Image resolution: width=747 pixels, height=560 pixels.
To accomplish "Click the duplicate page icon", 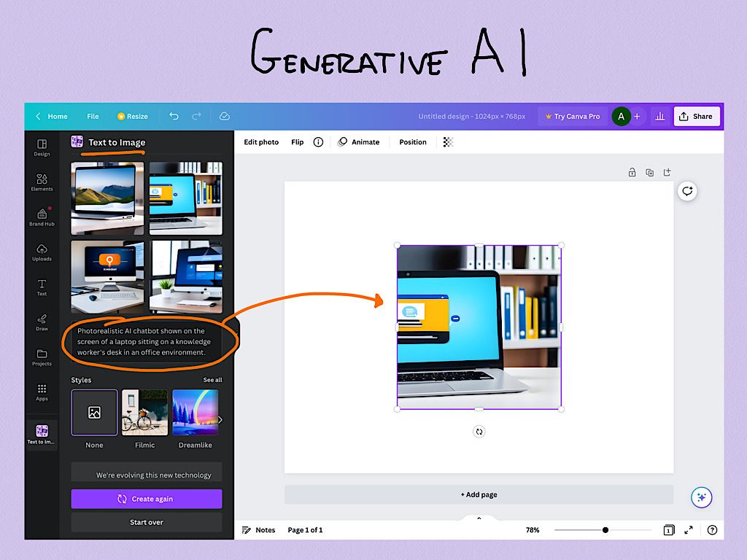I will pos(649,173).
